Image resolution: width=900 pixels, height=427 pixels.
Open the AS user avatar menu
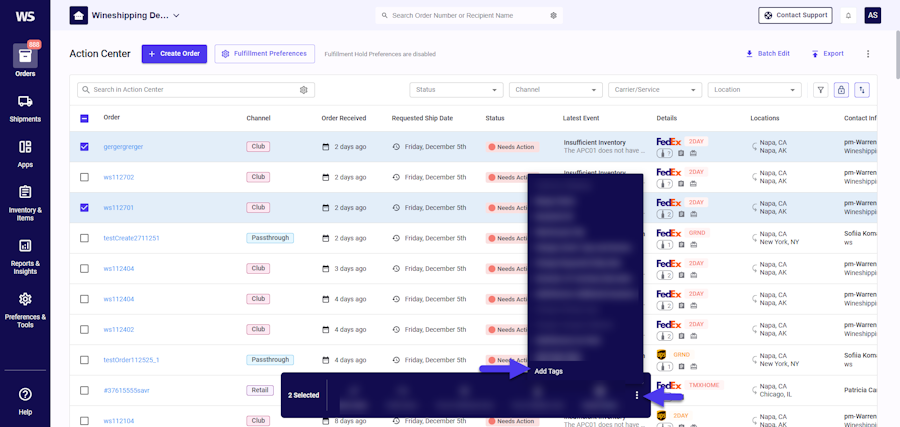pyautogui.click(x=872, y=15)
